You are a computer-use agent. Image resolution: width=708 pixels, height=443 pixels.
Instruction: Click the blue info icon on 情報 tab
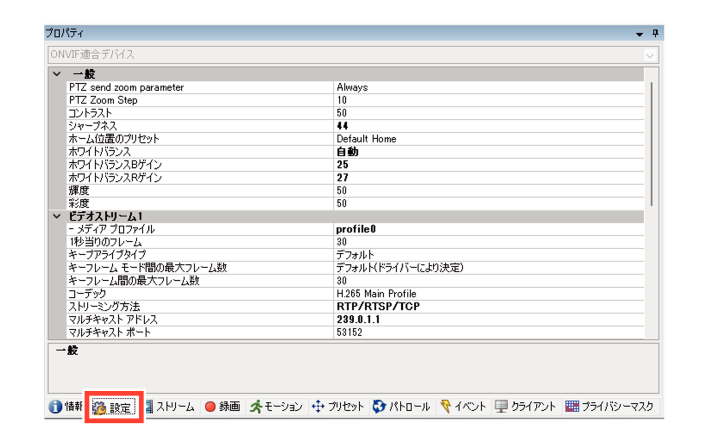coord(55,407)
